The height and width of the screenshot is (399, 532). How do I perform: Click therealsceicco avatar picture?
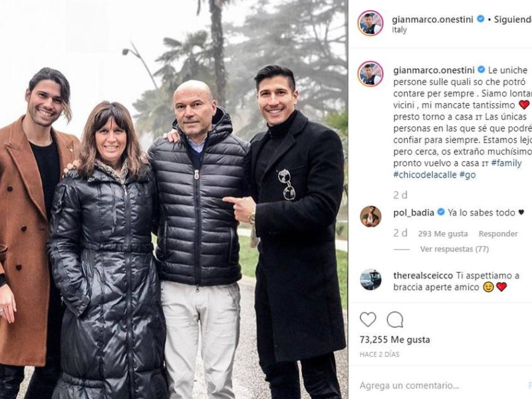370,279
